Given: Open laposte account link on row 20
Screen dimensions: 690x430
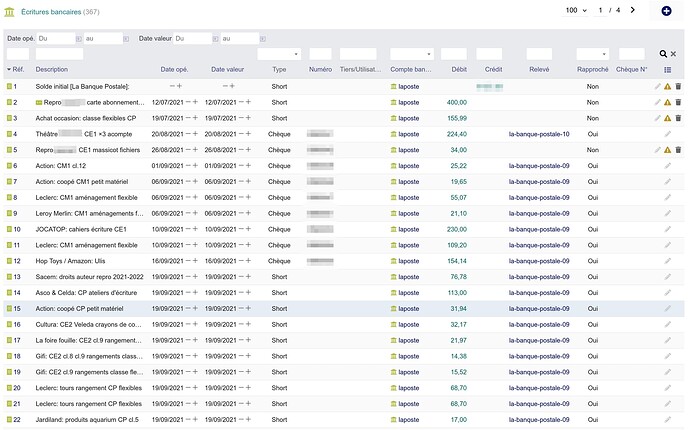Looking at the screenshot, I should click(x=409, y=388).
